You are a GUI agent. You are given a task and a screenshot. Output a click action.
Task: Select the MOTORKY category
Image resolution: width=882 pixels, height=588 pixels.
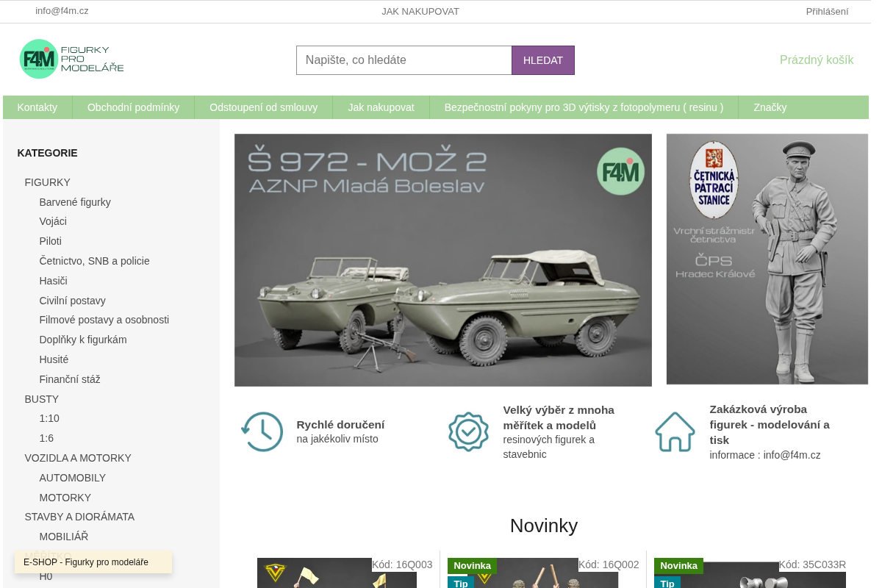tap(65, 498)
